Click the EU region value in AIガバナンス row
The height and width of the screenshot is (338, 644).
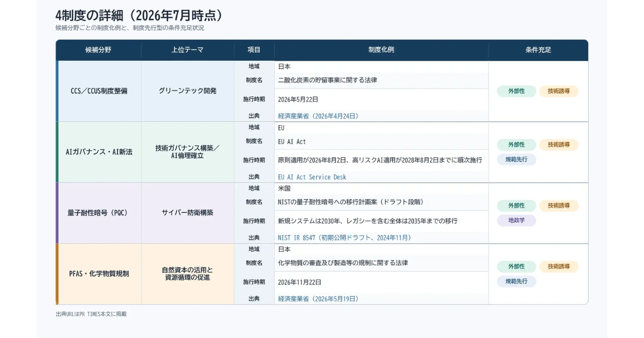[281, 128]
